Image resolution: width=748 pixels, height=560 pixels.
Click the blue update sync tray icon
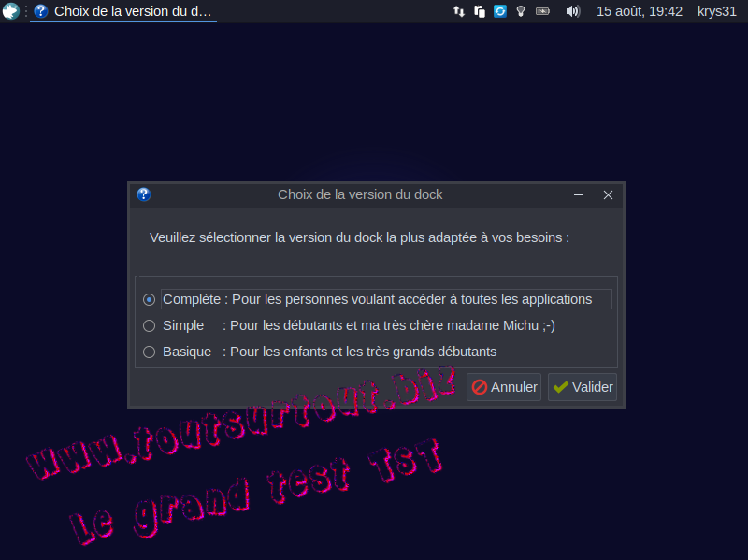click(500, 11)
